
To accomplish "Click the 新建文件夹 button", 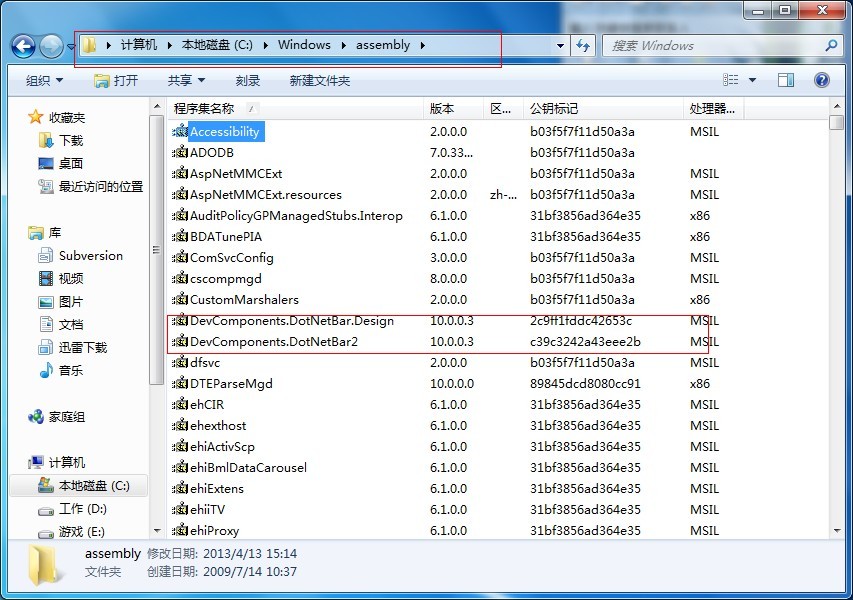I will pos(319,81).
